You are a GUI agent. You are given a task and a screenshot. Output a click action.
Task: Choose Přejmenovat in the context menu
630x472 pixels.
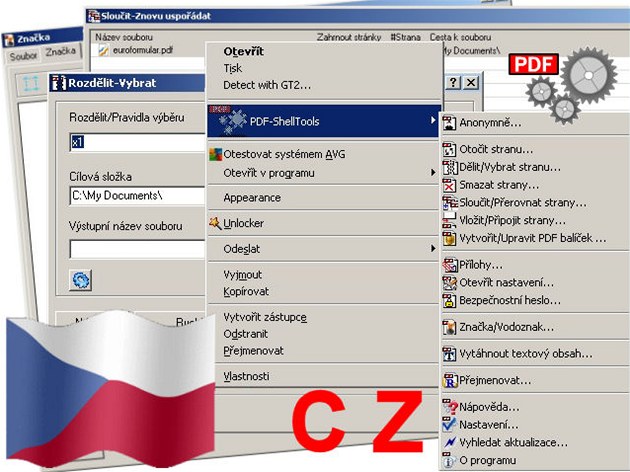pyautogui.click(x=253, y=351)
